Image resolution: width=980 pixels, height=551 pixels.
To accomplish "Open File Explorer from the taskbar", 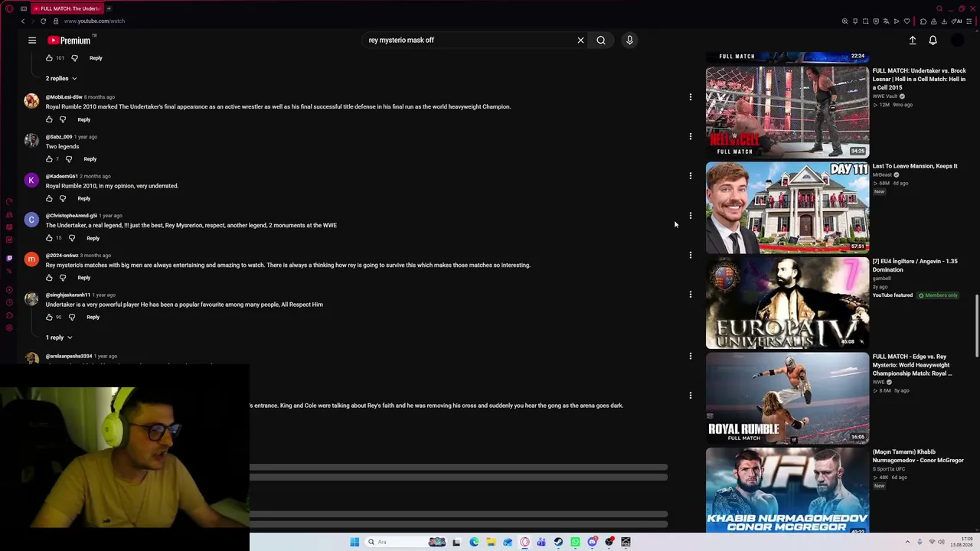I will [x=491, y=542].
